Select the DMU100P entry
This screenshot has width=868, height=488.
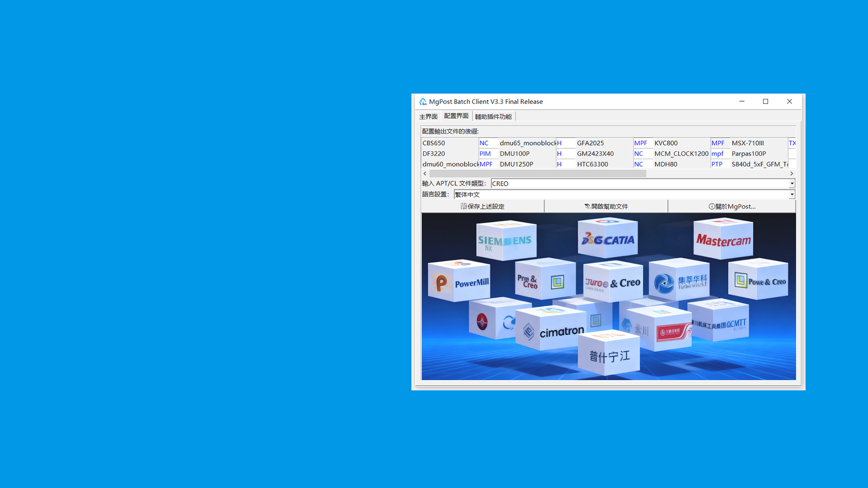pos(527,154)
